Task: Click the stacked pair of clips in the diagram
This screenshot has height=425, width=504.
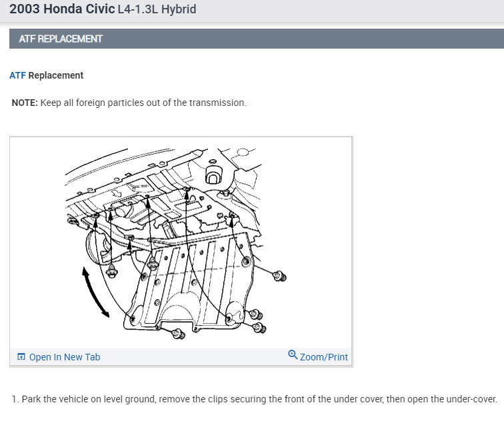Action: coord(257,321)
